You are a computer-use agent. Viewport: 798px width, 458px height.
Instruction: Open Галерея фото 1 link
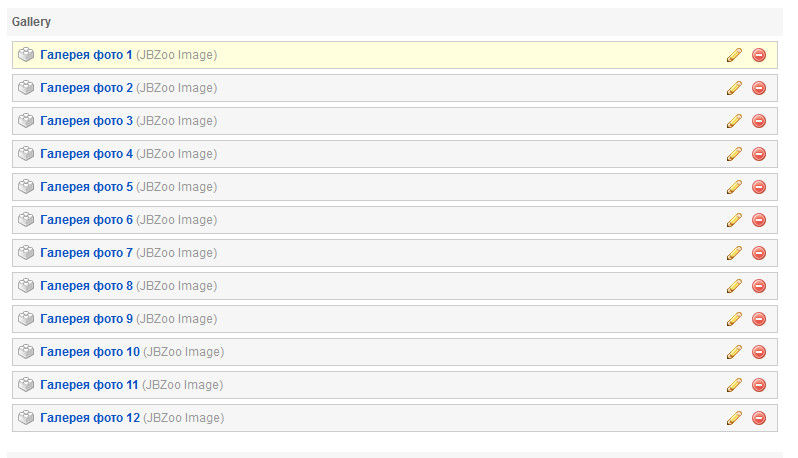point(86,55)
